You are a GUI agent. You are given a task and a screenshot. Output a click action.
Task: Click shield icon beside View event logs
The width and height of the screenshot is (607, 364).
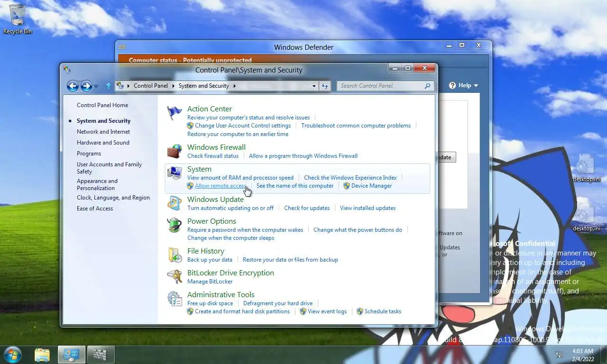pyautogui.click(x=303, y=311)
